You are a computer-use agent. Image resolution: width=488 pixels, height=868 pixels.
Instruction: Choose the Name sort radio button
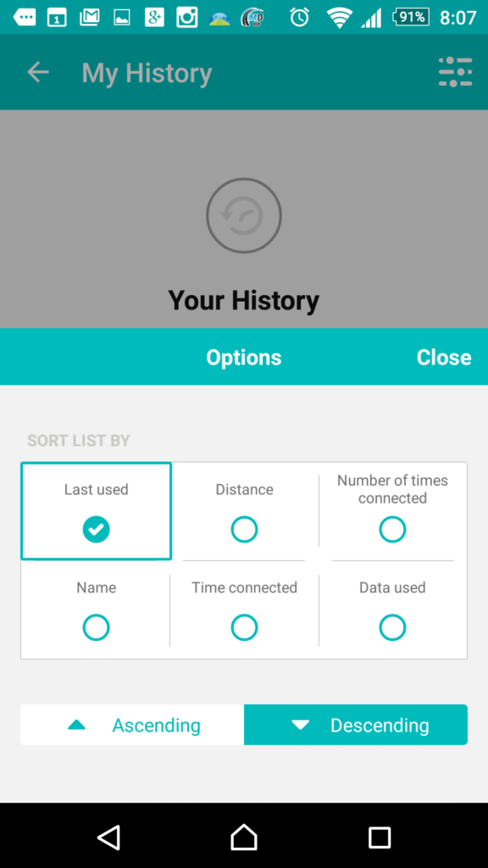coord(97,628)
